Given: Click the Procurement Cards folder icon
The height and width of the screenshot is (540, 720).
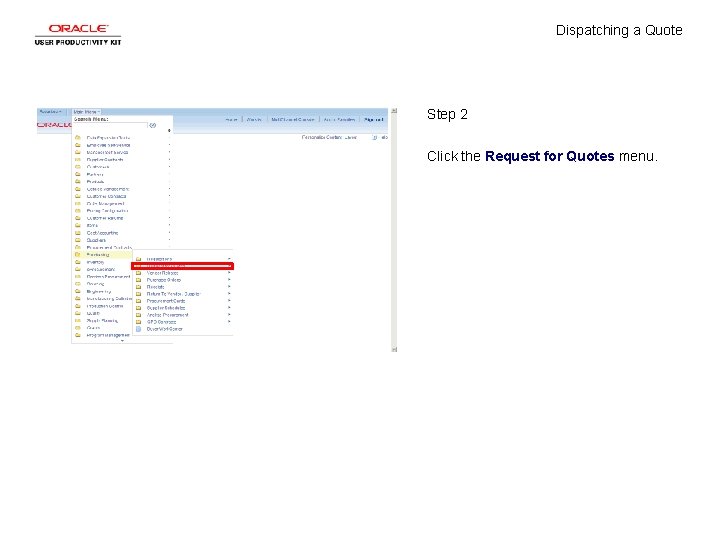Looking at the screenshot, I should click(x=138, y=301).
